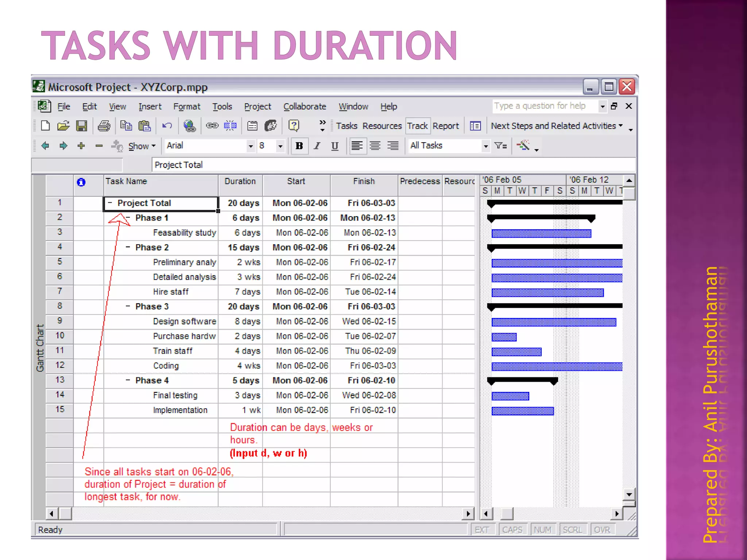Click the Print icon in toolbar

coord(104,126)
